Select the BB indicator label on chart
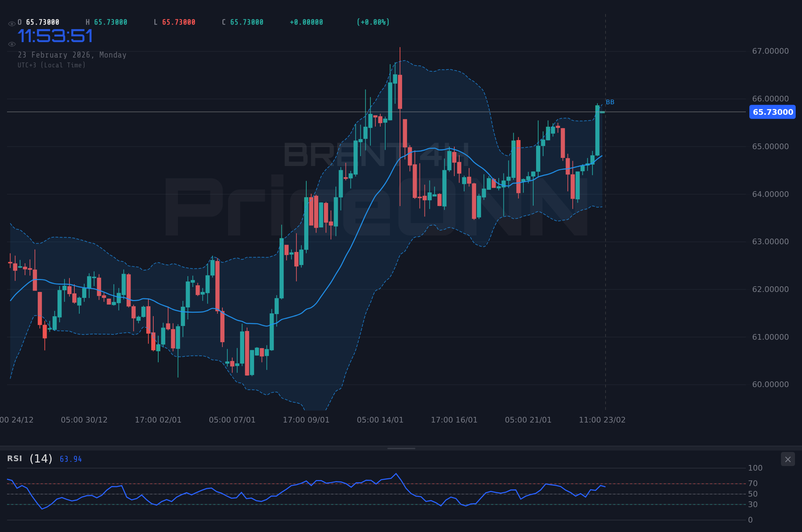Screen dimensions: 802x532 pyautogui.click(x=610, y=102)
